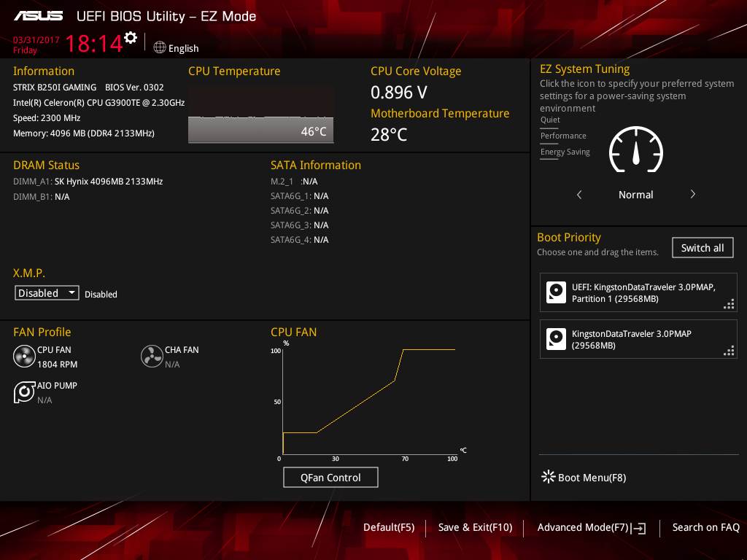747x560 pixels.
Task: Click the CPU FAN spinning fan icon
Action: [x=24, y=356]
